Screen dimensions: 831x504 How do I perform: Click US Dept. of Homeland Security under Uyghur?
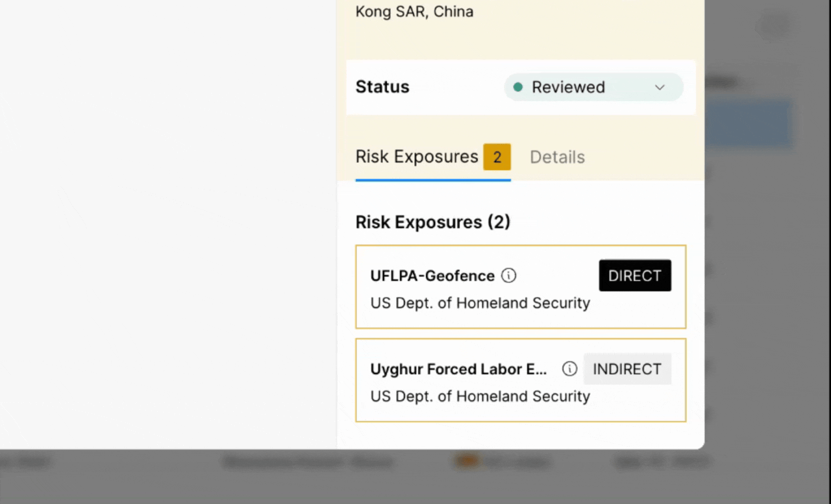(x=480, y=396)
